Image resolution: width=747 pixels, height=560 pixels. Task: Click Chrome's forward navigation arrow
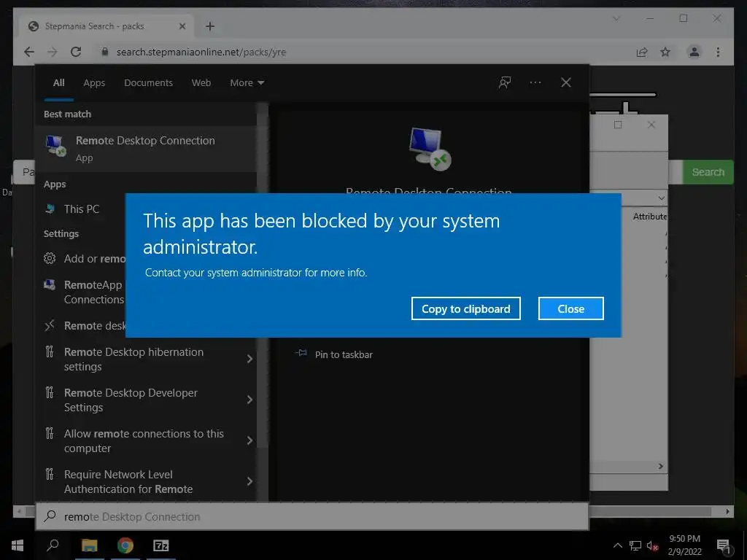pyautogui.click(x=52, y=52)
